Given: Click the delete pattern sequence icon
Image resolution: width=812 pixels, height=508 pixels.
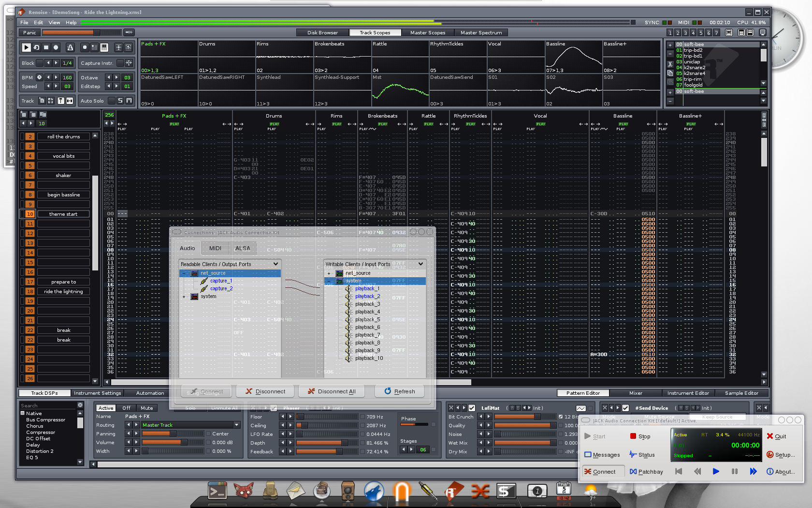Looking at the screenshot, I should click(33, 115).
